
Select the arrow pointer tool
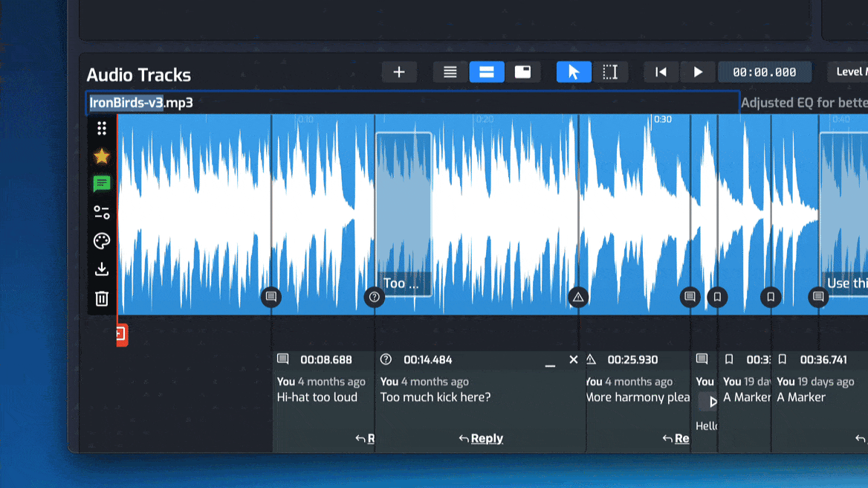[574, 72]
